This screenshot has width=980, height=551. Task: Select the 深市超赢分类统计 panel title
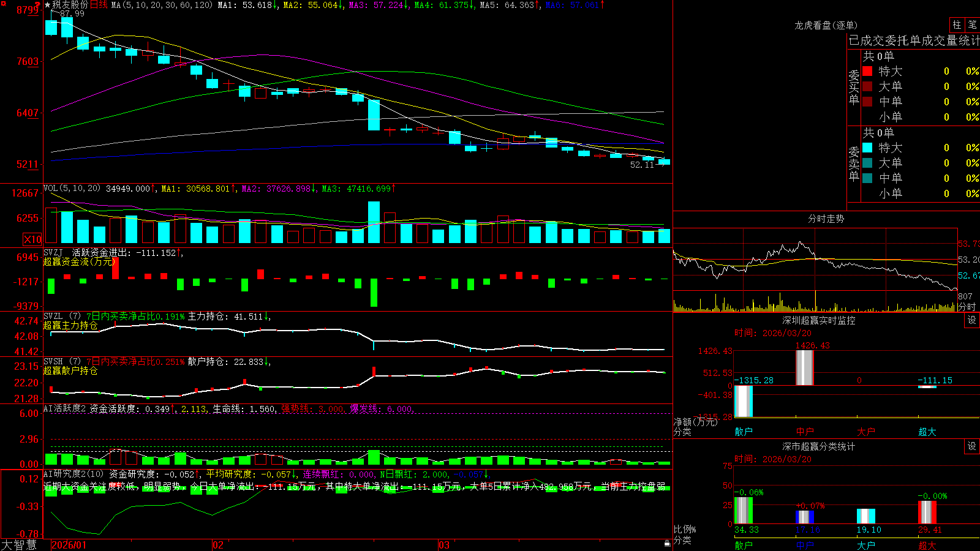coord(818,446)
